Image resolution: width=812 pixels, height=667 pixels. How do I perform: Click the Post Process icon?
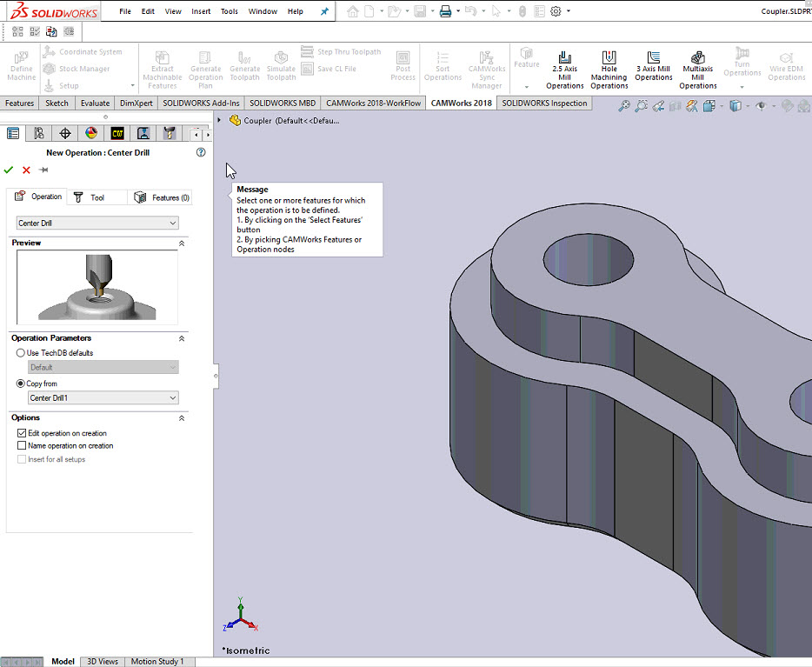point(403,57)
